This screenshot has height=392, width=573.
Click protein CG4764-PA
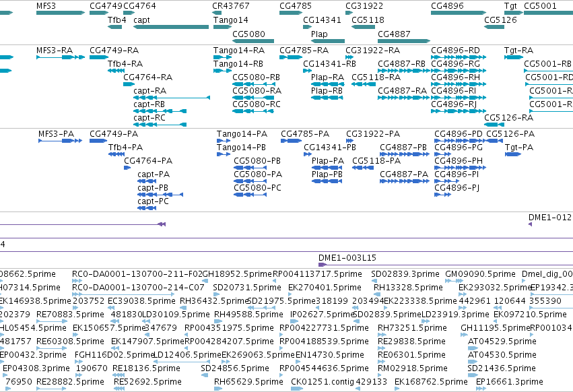click(x=127, y=168)
